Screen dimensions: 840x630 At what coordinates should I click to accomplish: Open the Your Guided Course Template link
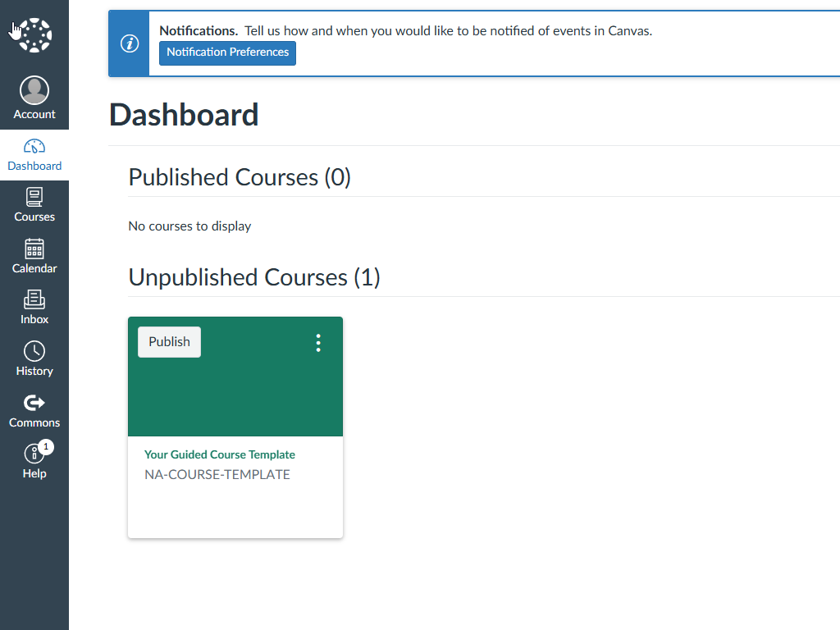coord(219,454)
